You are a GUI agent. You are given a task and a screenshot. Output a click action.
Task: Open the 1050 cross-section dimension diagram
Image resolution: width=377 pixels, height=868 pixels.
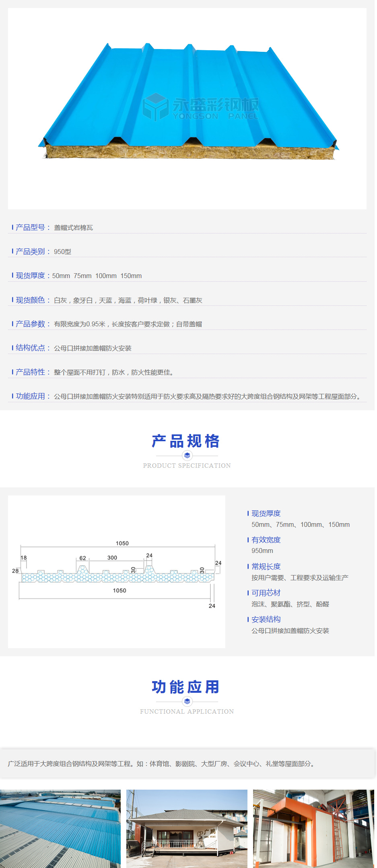click(117, 571)
